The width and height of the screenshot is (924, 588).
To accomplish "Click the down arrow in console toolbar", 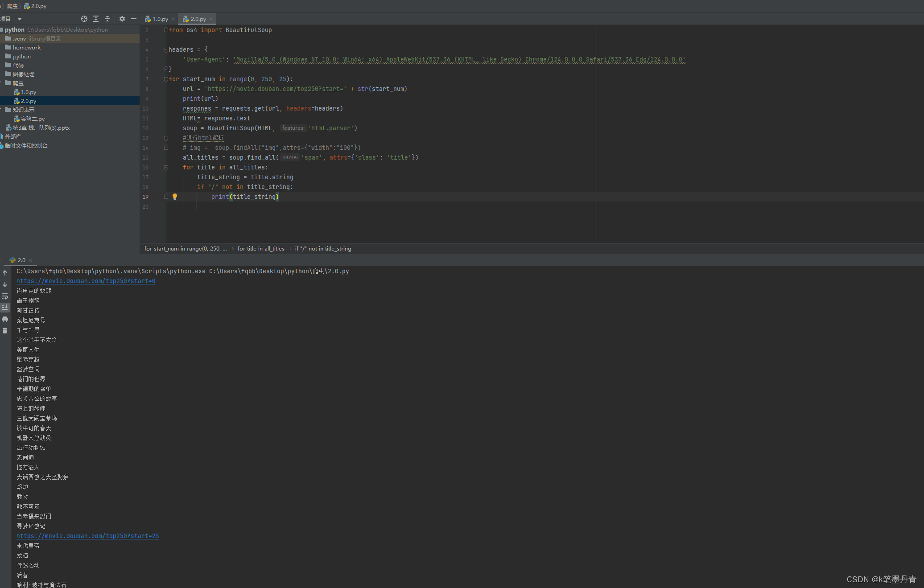I will coord(5,284).
